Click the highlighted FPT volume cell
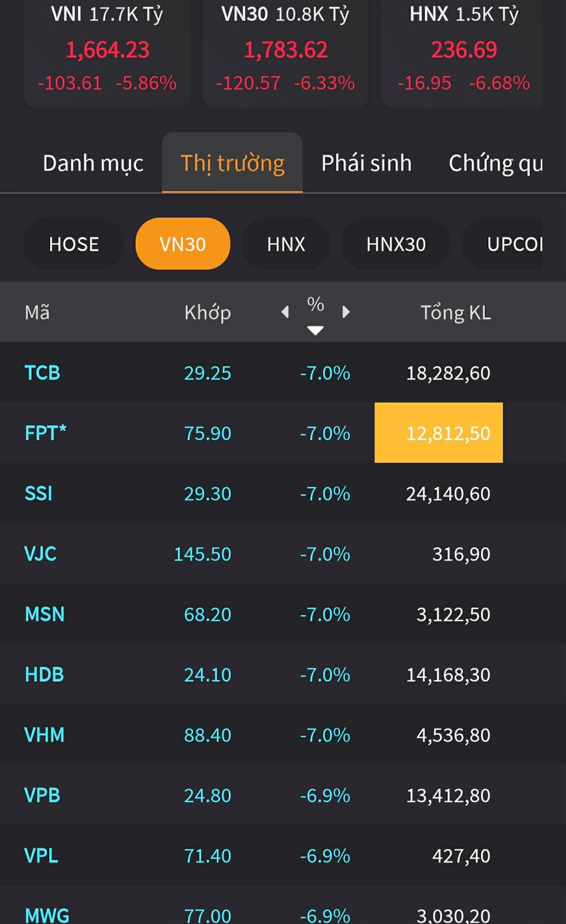The width and height of the screenshot is (566, 924). coord(438,433)
